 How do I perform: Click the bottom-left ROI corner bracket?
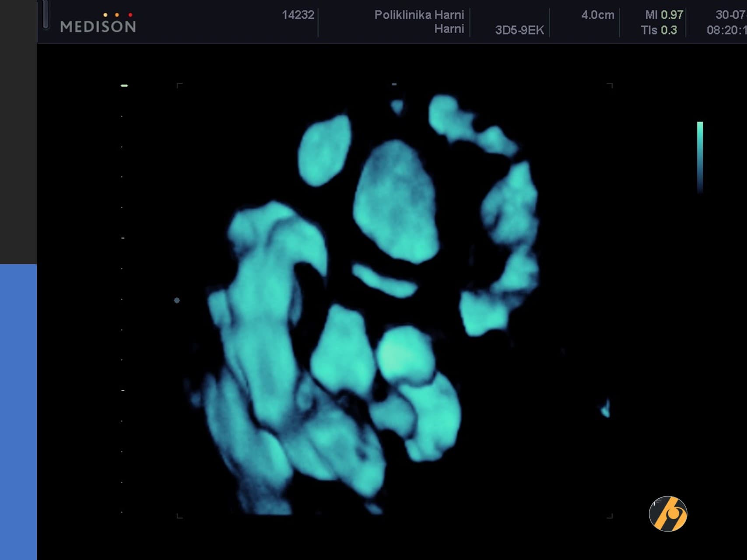(179, 516)
